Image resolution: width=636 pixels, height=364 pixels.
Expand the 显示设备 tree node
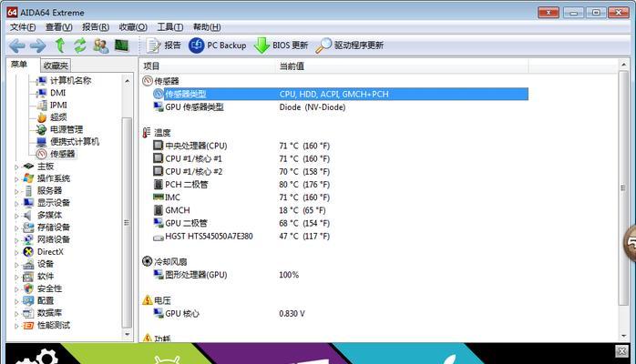16,203
